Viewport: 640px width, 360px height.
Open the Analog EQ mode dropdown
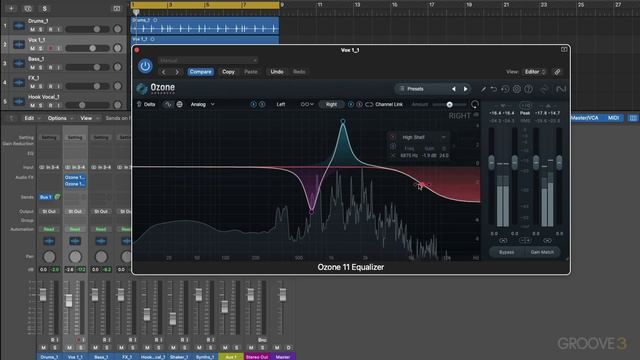pyautogui.click(x=202, y=104)
